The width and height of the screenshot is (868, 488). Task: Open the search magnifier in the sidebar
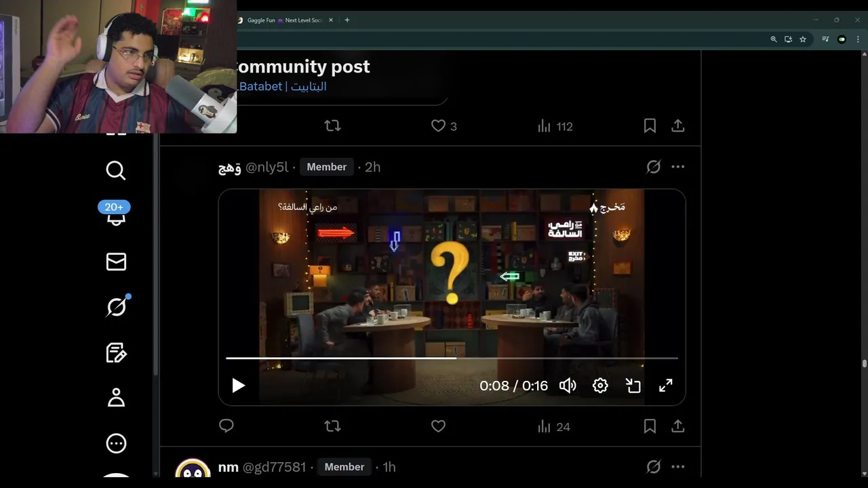pos(116,170)
